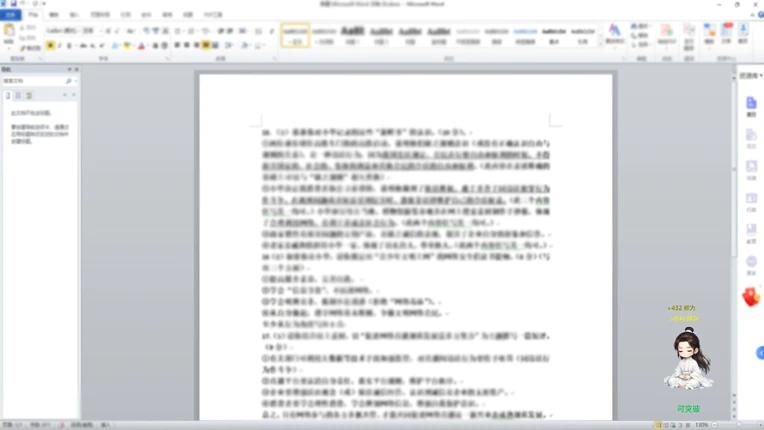Screen dimensions: 764x430
Task: Toggle Bold formatting
Action: [50, 45]
